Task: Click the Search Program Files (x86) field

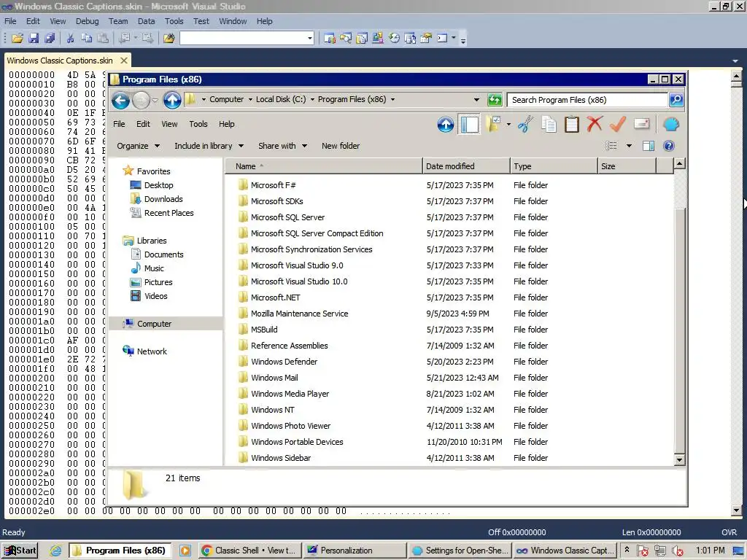Action: coord(587,99)
